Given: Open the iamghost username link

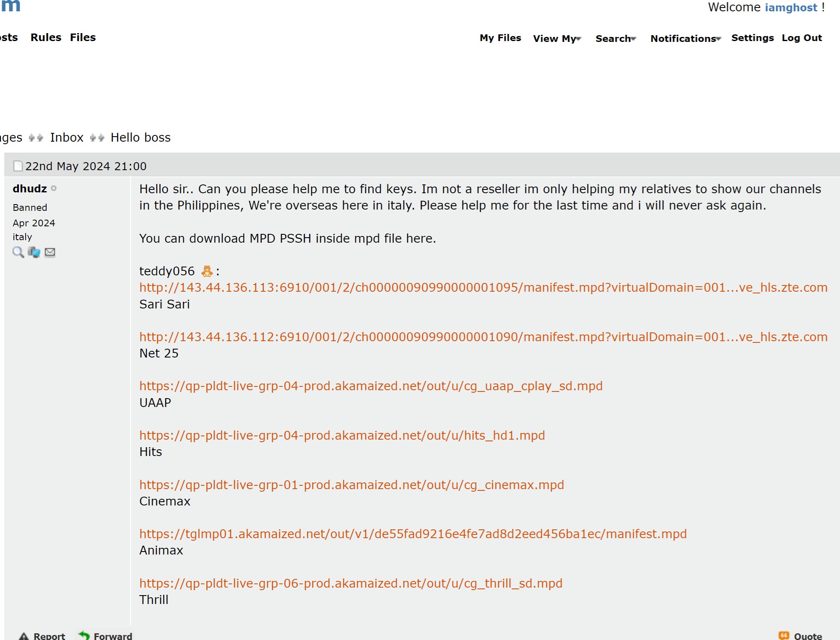Looking at the screenshot, I should click(x=791, y=7).
